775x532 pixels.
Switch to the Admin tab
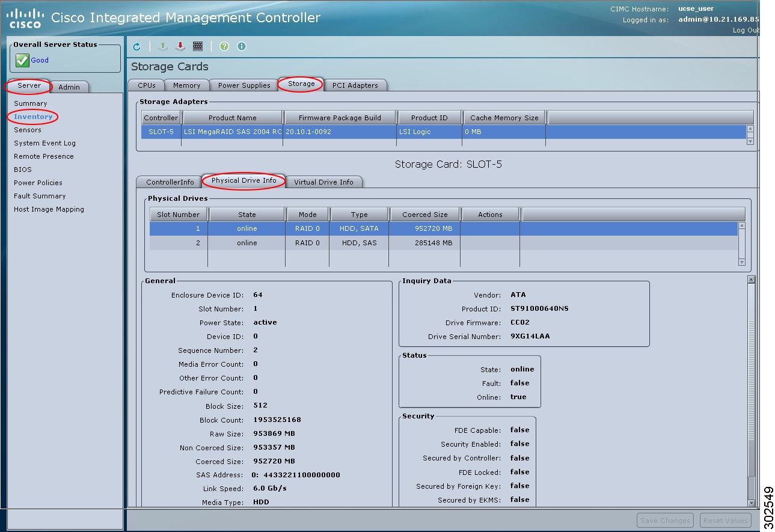69,87
